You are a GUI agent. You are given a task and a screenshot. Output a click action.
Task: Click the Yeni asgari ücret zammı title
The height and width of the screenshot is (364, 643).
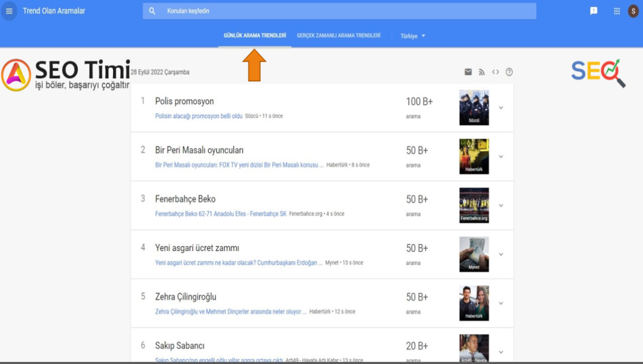click(x=197, y=248)
